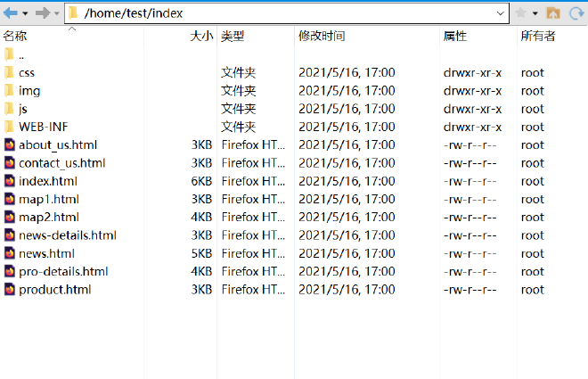Click the 4KB size of map2.html
The image size is (588, 379).
point(201,217)
